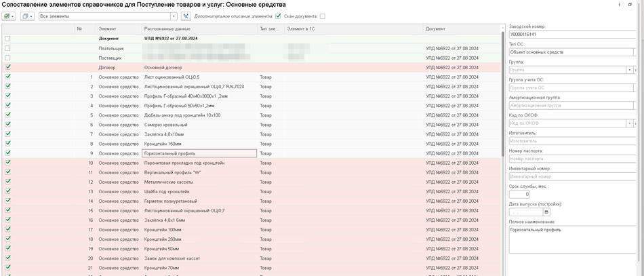Screen dimensions: 644x276
Task: Open the copy elements dropdown button
Action: [27, 16]
